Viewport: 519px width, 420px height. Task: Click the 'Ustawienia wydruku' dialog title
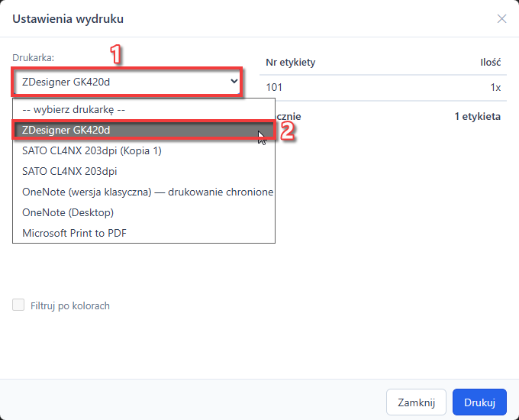[68, 19]
